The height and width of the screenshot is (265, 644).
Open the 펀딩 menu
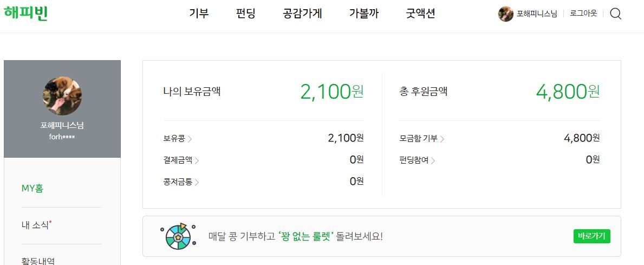(245, 14)
